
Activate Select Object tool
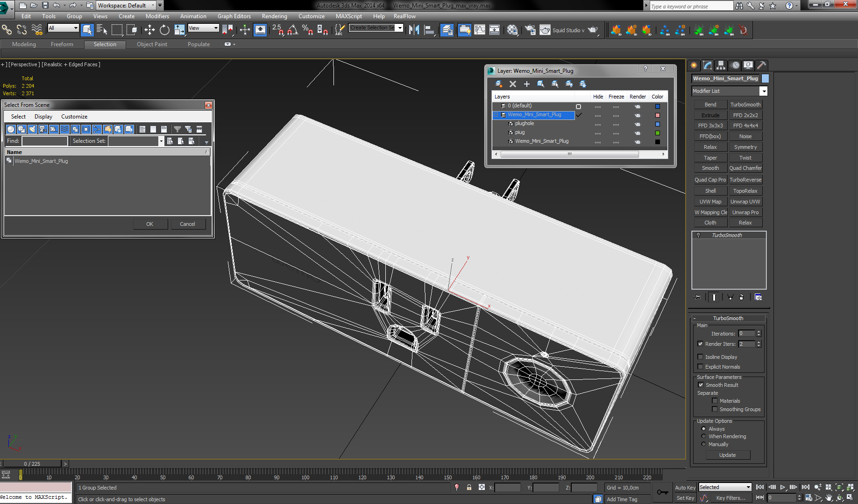(x=87, y=30)
